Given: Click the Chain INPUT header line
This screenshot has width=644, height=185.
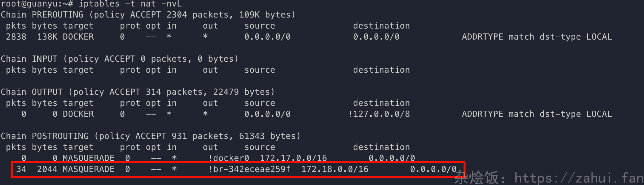Looking at the screenshot, I should point(120,59).
